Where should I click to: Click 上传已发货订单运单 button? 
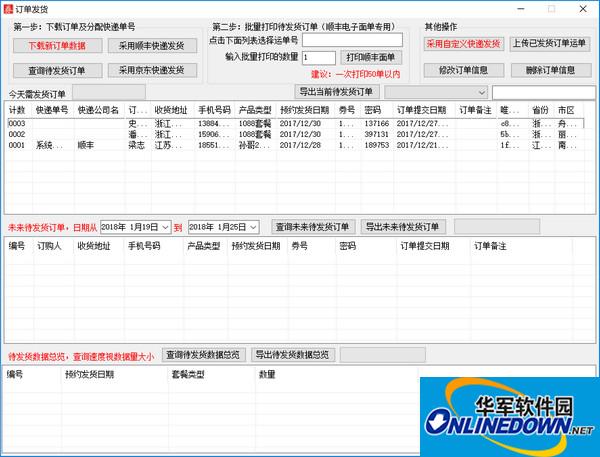(549, 44)
